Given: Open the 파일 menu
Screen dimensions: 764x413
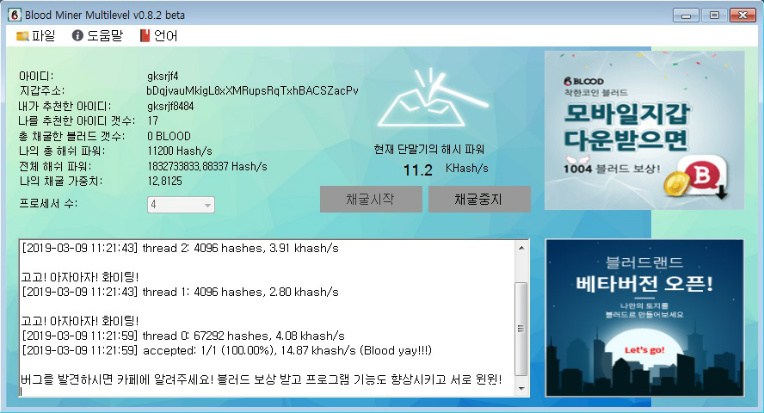Looking at the screenshot, I should tap(36, 36).
